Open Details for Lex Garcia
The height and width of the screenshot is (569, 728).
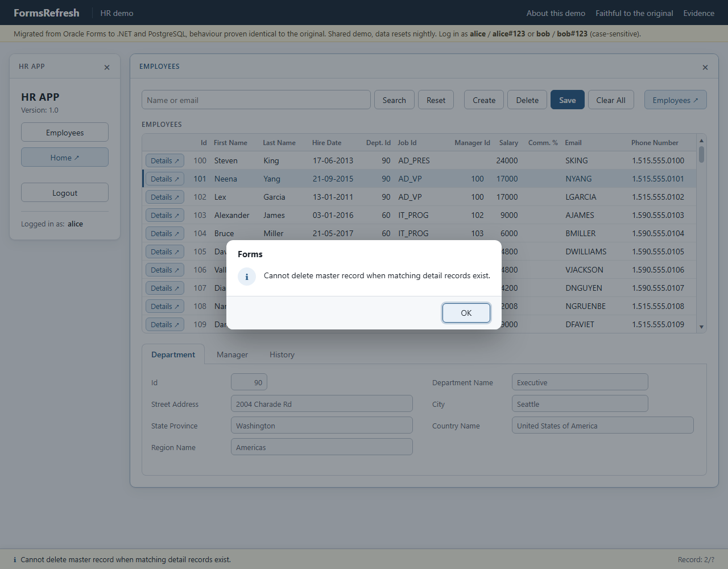165,197
